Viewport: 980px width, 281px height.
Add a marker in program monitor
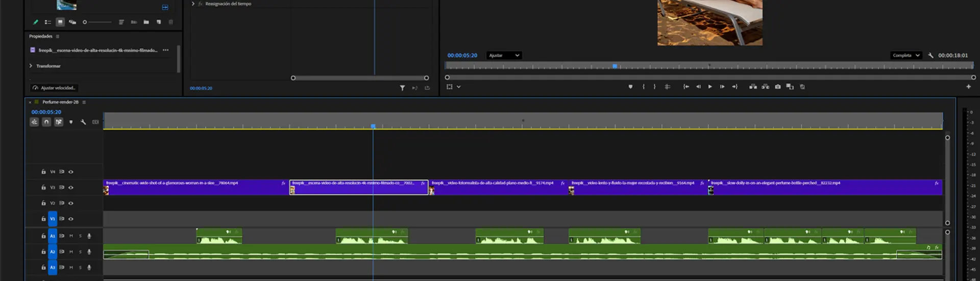(x=630, y=87)
